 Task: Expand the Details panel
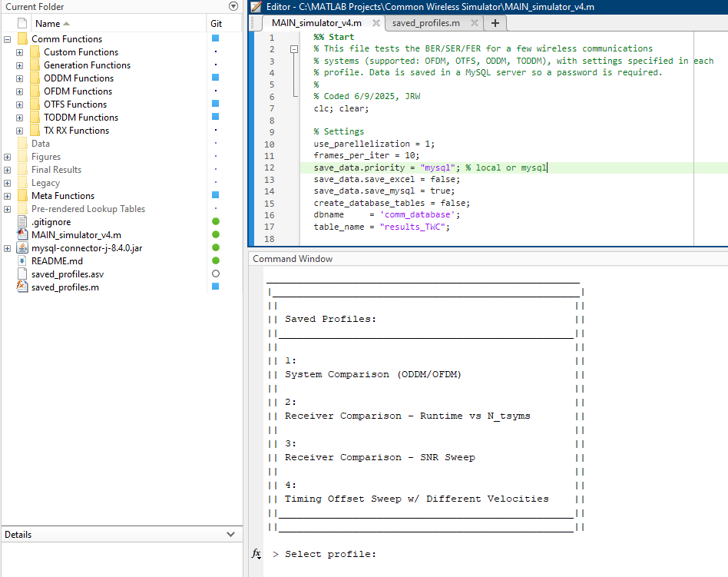point(230,534)
